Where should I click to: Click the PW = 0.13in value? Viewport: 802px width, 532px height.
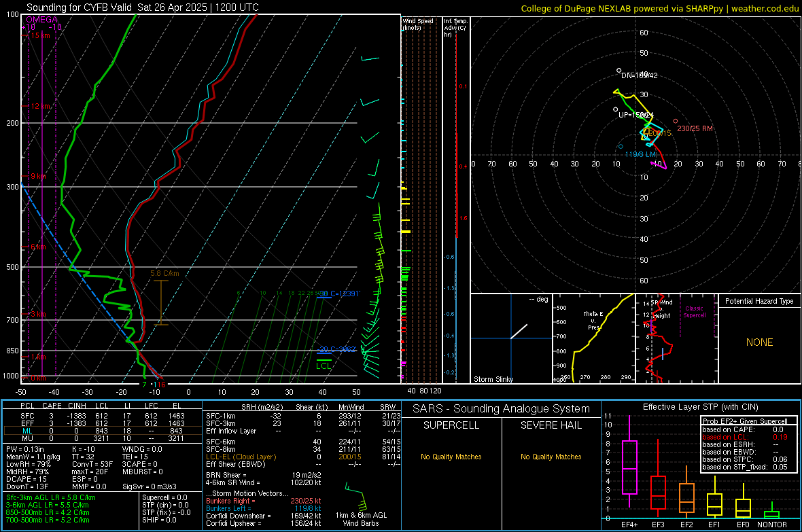click(x=26, y=449)
